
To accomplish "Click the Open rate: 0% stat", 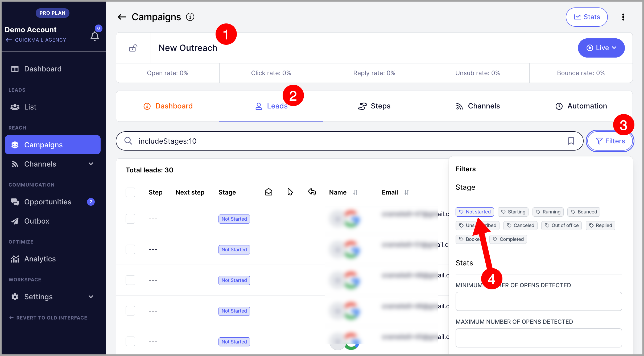I will pyautogui.click(x=168, y=73).
